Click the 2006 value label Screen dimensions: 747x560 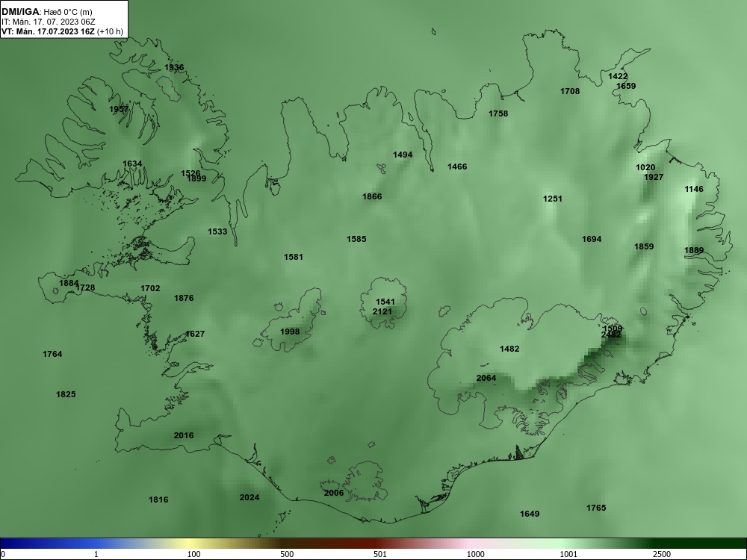(333, 493)
